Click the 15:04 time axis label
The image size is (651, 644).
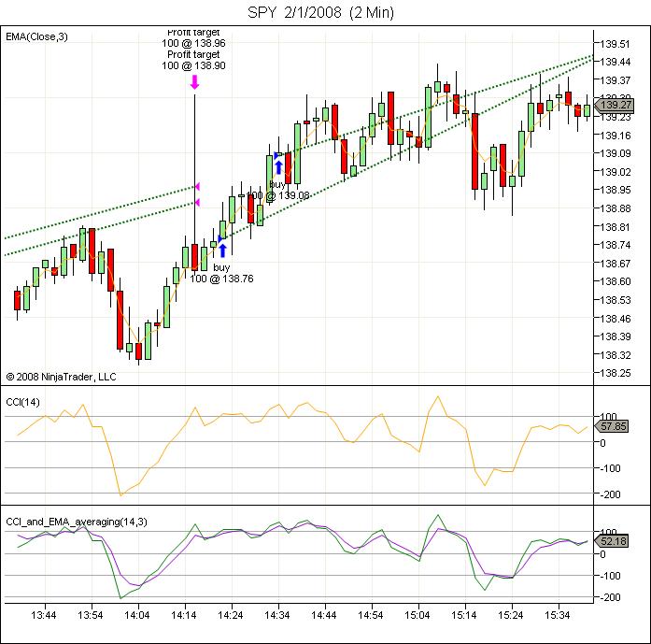click(x=417, y=615)
